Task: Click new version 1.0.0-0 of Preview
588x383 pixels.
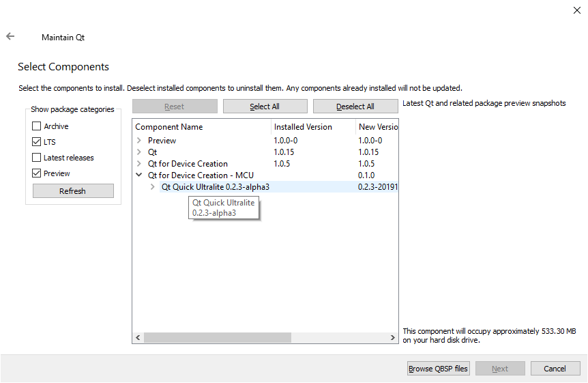Action: pyautogui.click(x=370, y=141)
